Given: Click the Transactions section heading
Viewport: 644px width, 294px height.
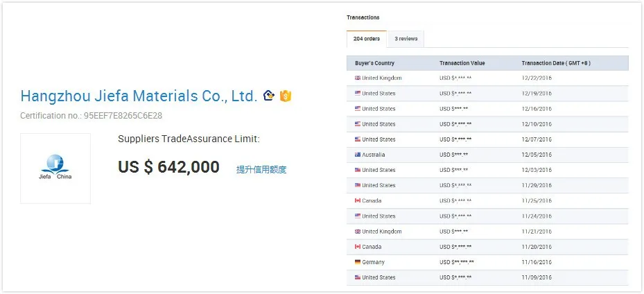Looking at the screenshot, I should point(363,17).
